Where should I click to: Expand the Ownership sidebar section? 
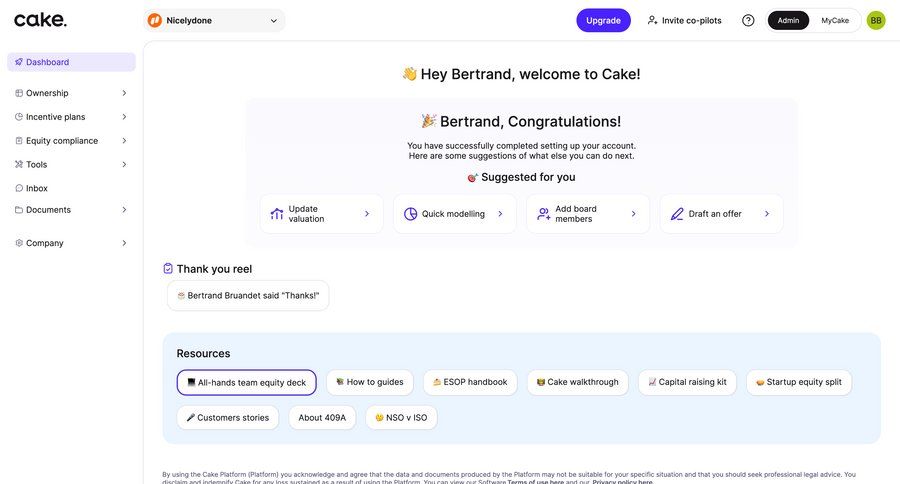(70, 93)
